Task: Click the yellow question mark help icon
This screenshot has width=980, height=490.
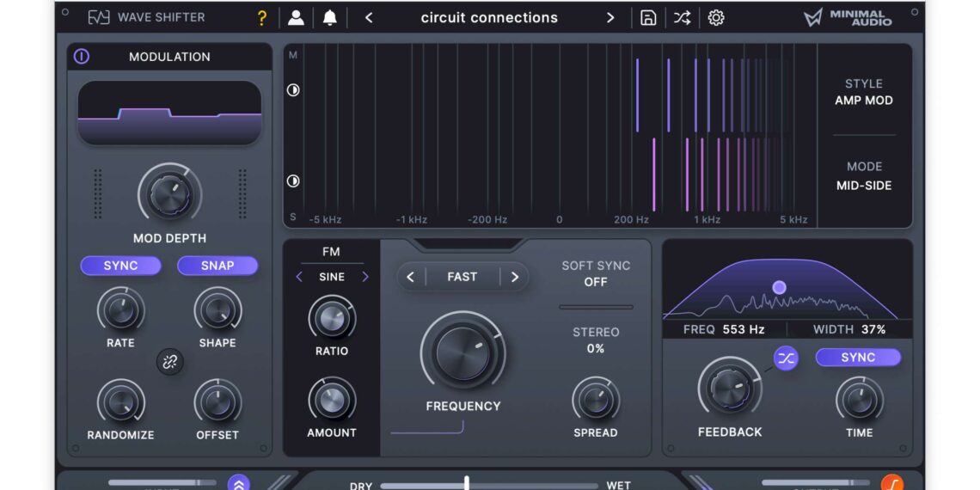Action: tap(262, 18)
